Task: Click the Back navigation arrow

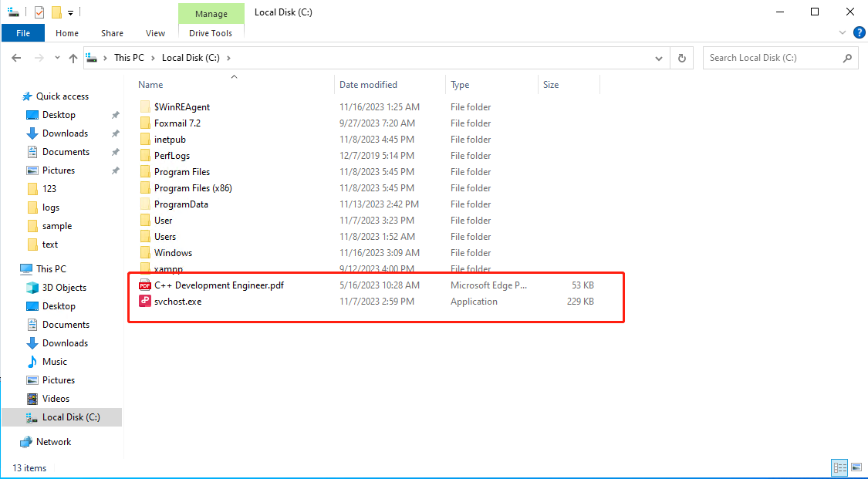Action: 17,58
